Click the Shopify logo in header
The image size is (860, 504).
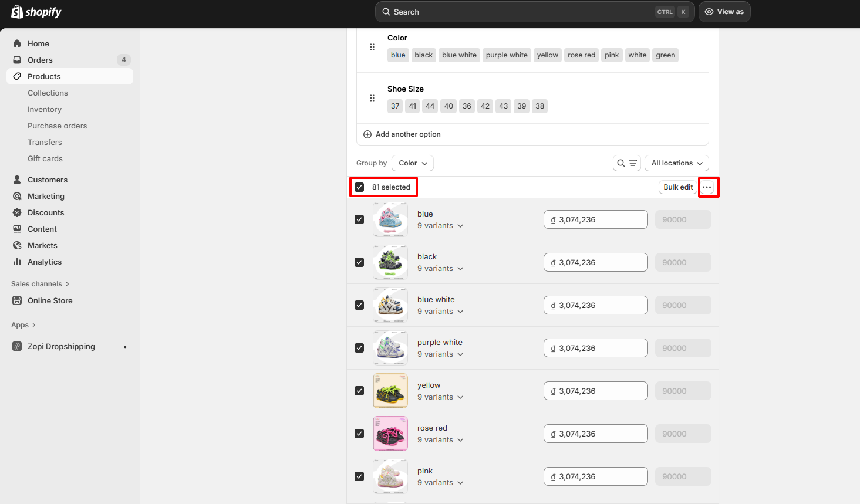coord(36,12)
